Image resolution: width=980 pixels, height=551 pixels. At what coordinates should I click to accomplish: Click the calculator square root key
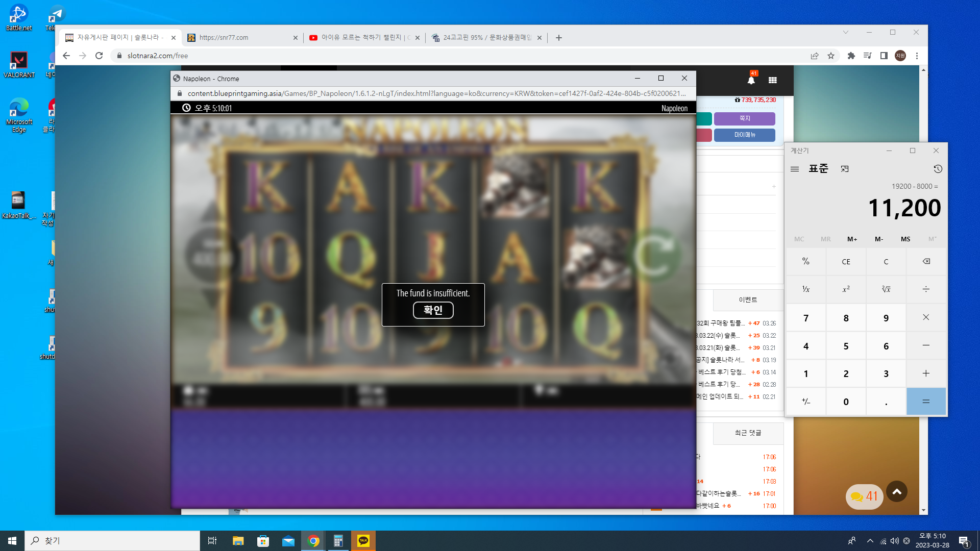click(x=886, y=289)
